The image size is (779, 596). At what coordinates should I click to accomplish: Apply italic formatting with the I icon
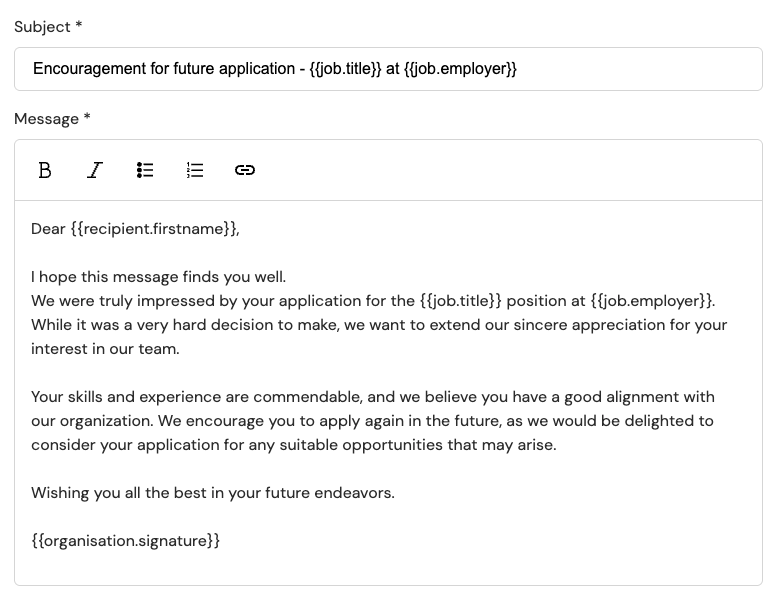click(95, 170)
